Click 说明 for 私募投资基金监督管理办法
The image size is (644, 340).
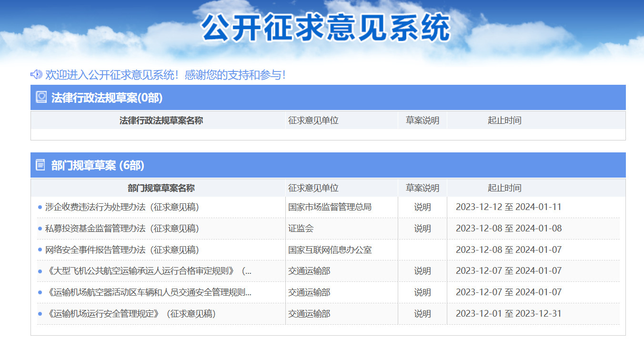422,228
